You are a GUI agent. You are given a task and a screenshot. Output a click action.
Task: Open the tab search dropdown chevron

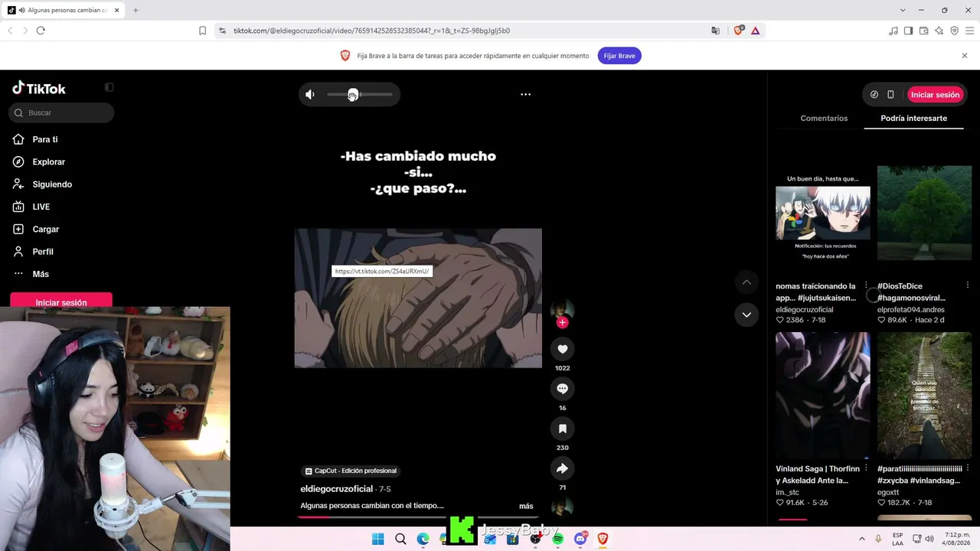click(x=903, y=10)
